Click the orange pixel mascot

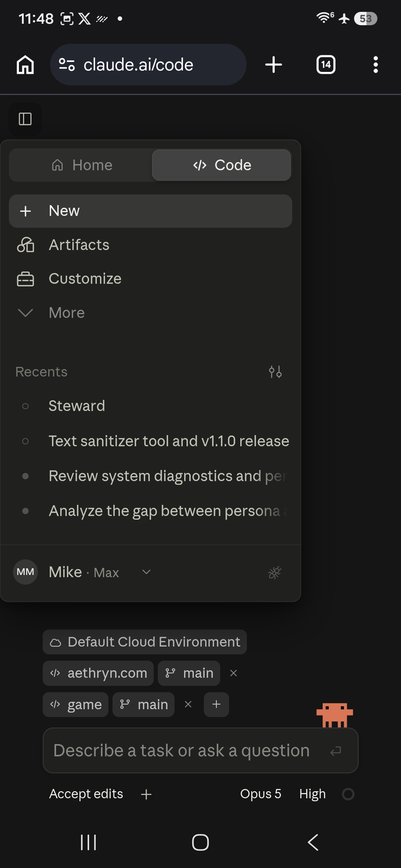335,715
